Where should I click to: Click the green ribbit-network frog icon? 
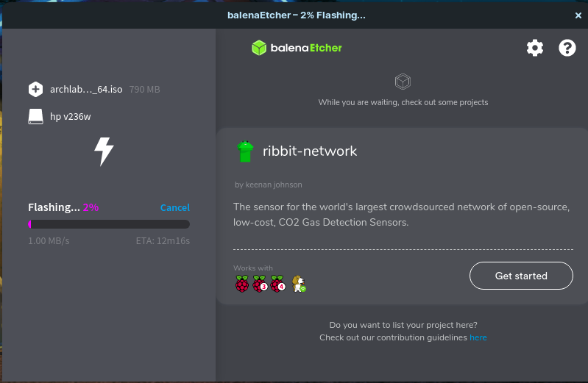pyautogui.click(x=245, y=151)
